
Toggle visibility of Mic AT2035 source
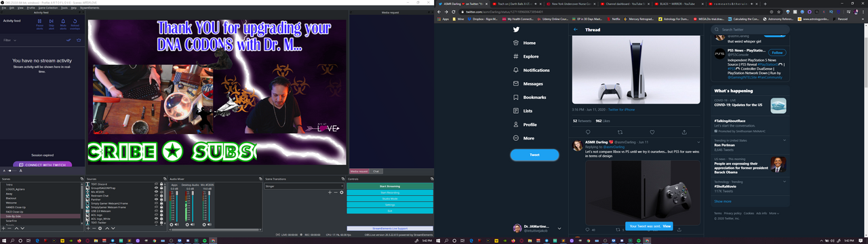(x=156, y=192)
